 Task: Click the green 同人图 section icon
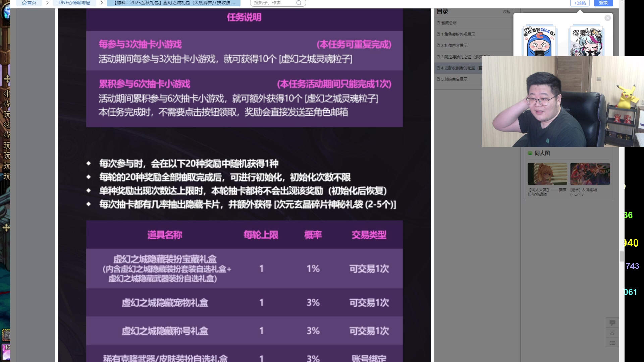(530, 153)
